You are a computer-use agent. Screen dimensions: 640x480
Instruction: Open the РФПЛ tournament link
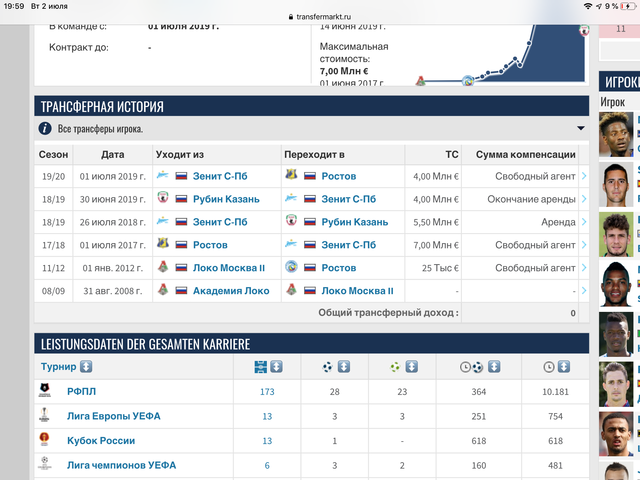(x=81, y=391)
